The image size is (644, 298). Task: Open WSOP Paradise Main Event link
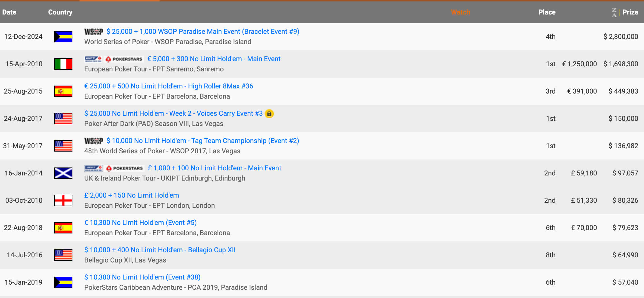[x=203, y=32]
